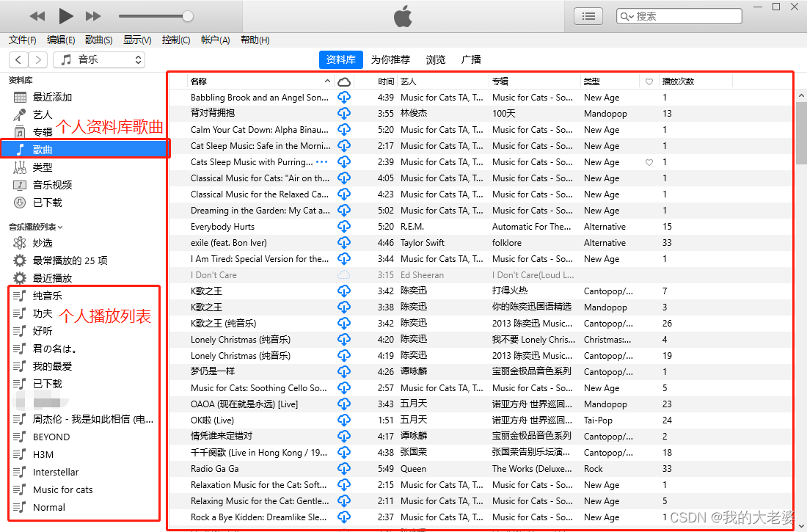Click the dotted cloud icon for I Don't Care
The image size is (807, 532).
click(344, 275)
